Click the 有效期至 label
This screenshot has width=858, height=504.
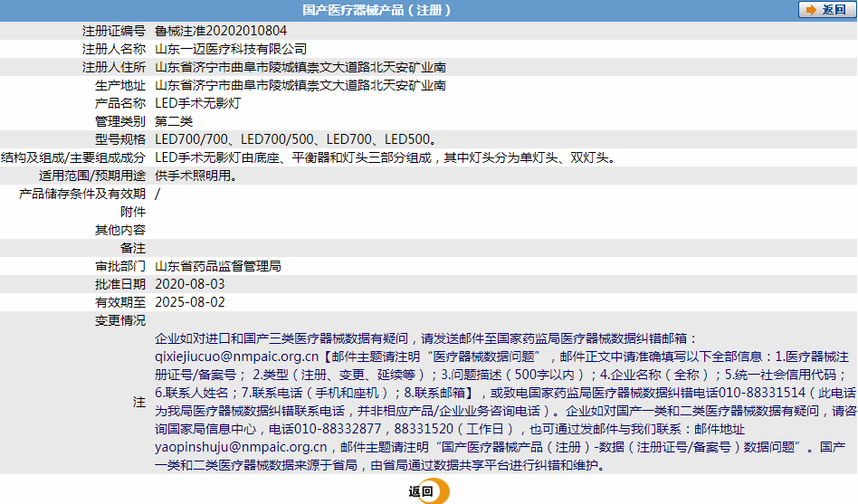(120, 302)
